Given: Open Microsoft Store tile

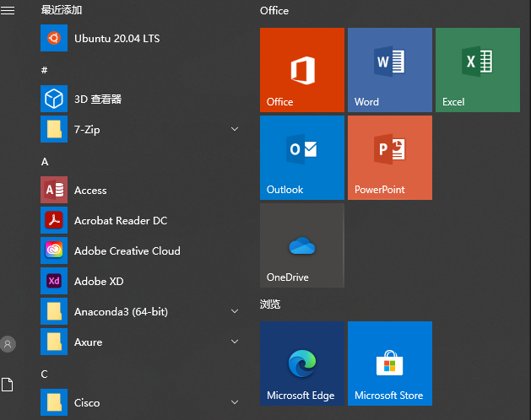Looking at the screenshot, I should 390,363.
